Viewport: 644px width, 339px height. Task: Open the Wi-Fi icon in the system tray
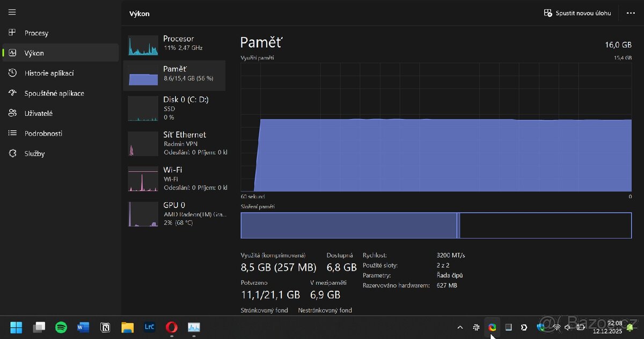tap(557, 327)
